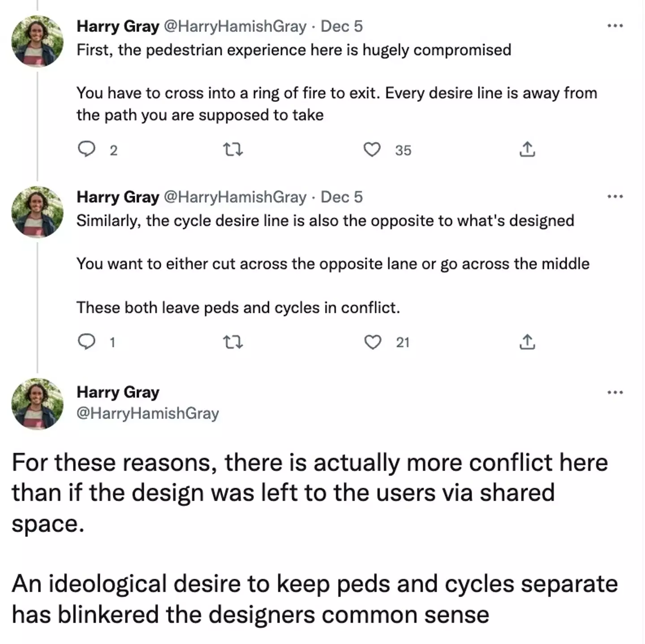
Task: Open Harry Gray avatar on main tweet
Action: click(x=37, y=404)
